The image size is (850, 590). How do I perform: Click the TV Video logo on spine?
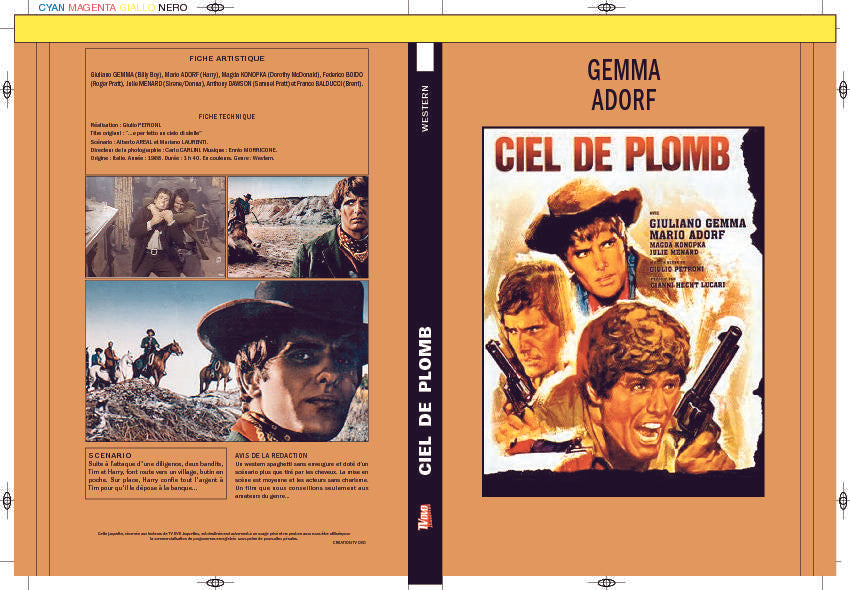pyautogui.click(x=426, y=517)
